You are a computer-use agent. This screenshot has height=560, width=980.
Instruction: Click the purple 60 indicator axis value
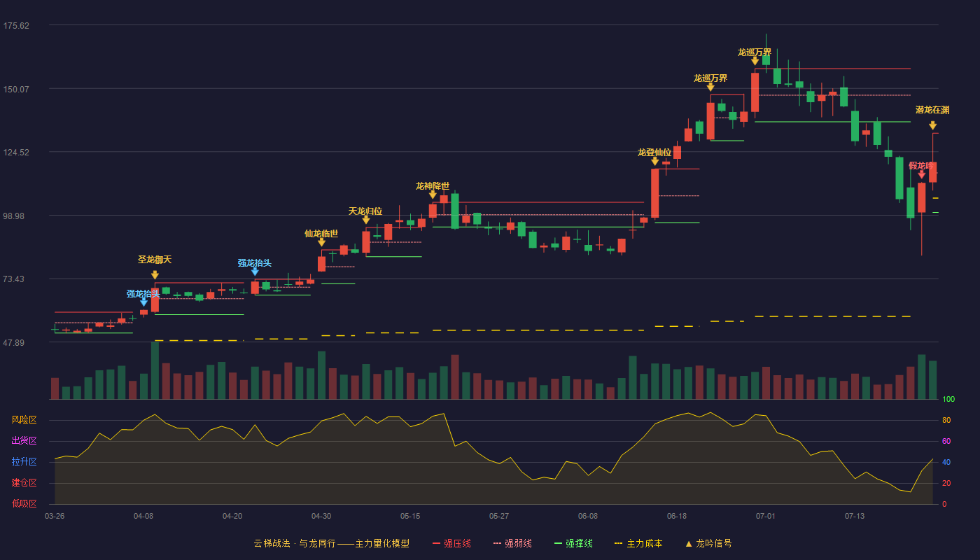tap(946, 441)
